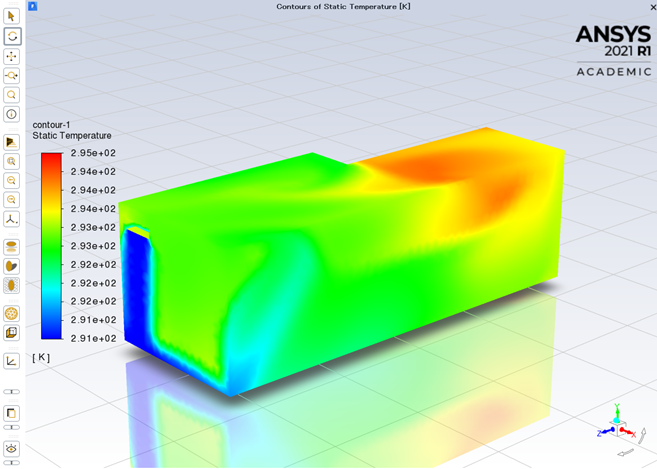Viewport: 657px width, 469px height.
Task: Click the shaded triangle view icon
Action: [x=11, y=143]
